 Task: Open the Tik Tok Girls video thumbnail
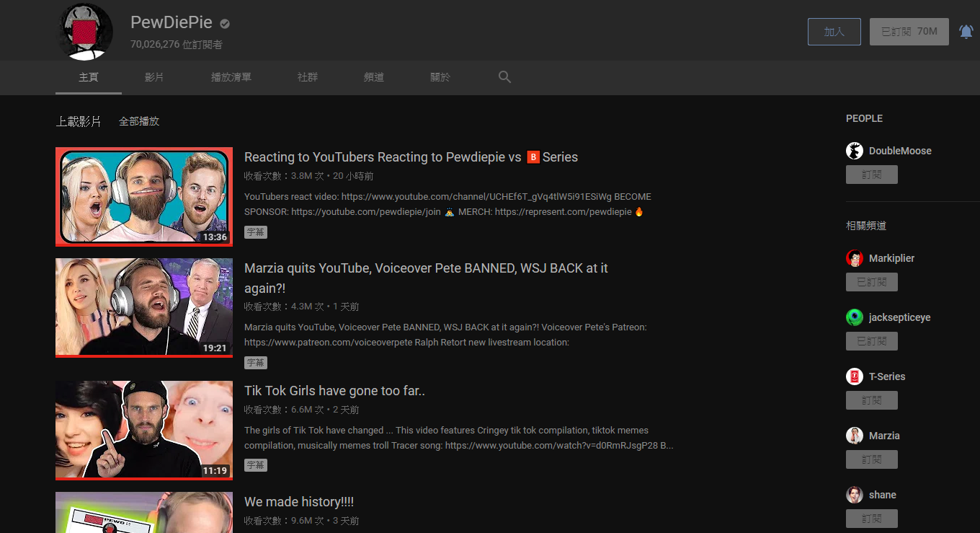pos(144,431)
